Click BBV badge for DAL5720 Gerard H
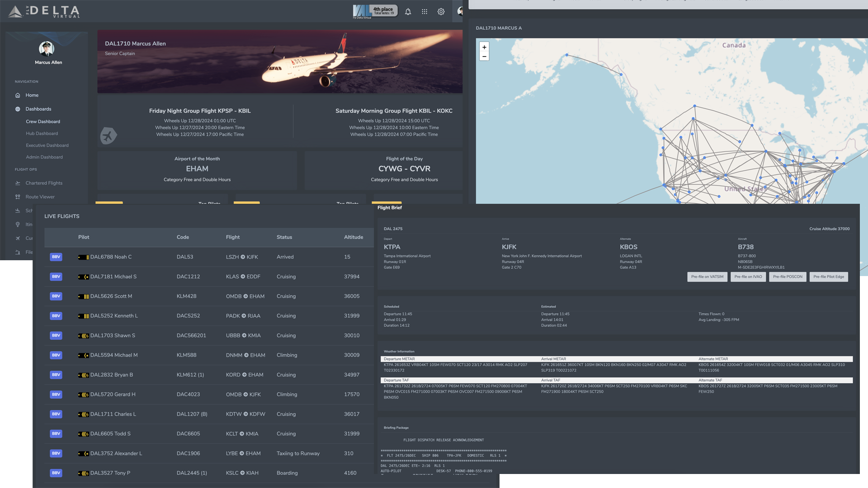Screen dimensions: 868x488 pos(56,394)
